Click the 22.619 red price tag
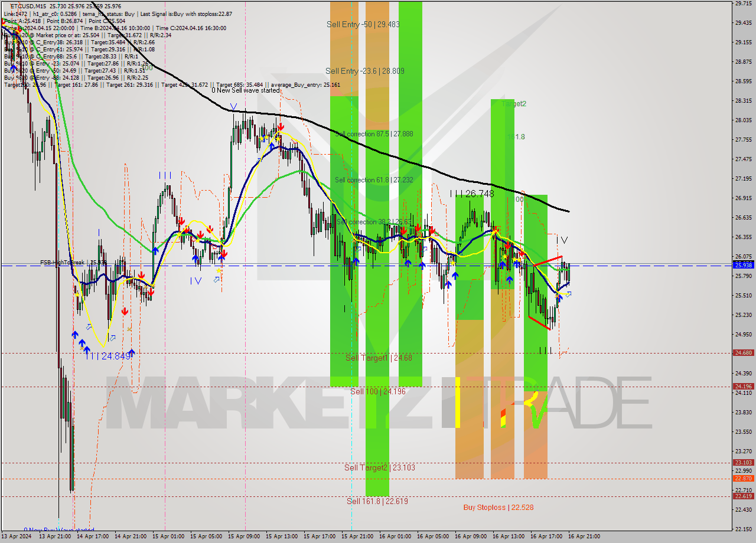The height and width of the screenshot is (543, 756). (x=743, y=496)
